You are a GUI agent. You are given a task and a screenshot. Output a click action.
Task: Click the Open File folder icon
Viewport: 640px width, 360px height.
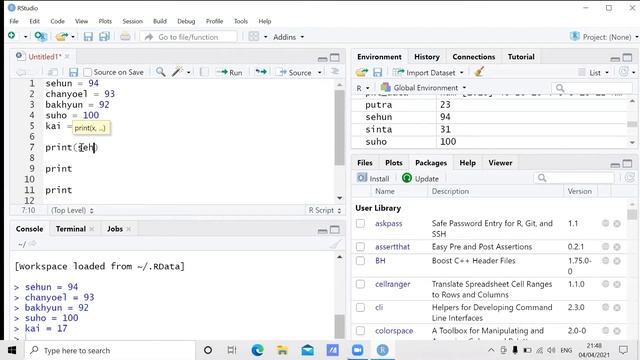coord(62,37)
